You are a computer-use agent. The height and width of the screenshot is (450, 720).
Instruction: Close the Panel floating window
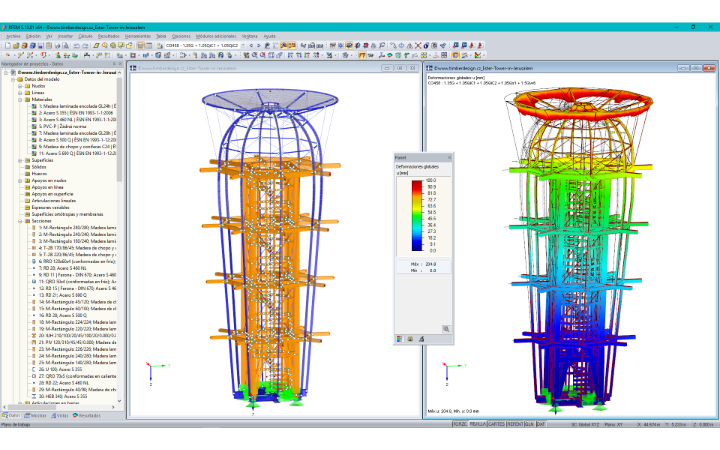point(449,158)
